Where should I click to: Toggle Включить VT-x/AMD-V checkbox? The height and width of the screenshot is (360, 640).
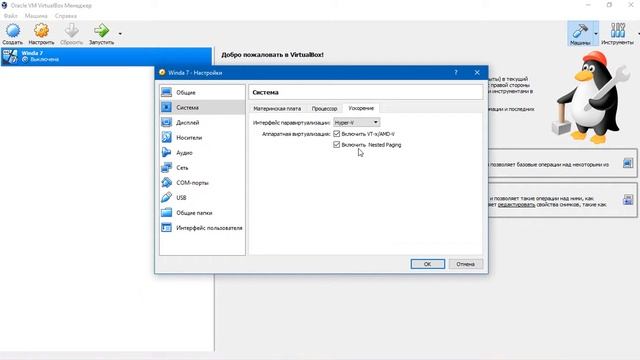pos(337,134)
